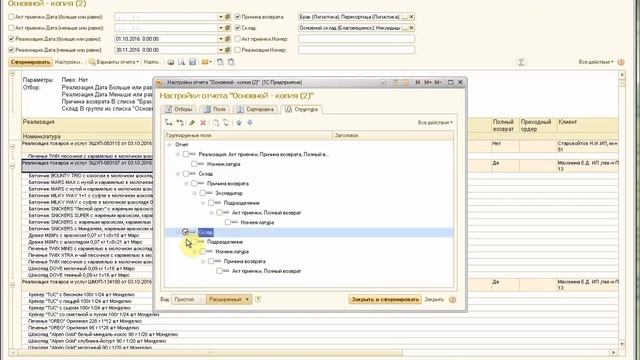Toggle Акт приемки Дата (меньше или равно) checkbox
Screen dimensions: 640x360
click(x=11, y=28)
